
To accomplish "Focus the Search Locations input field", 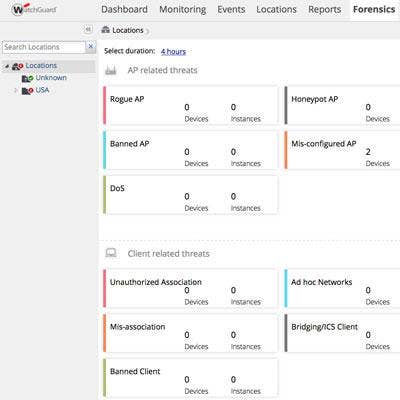I will pyautogui.click(x=44, y=47).
